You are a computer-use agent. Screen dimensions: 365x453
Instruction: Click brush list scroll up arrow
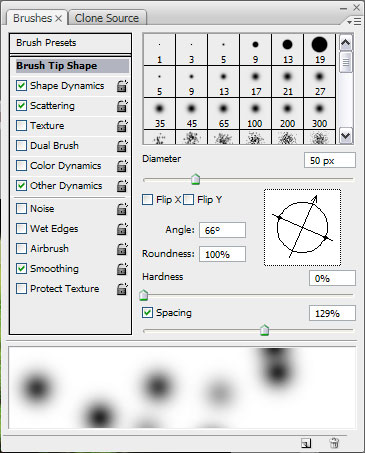(x=346, y=42)
